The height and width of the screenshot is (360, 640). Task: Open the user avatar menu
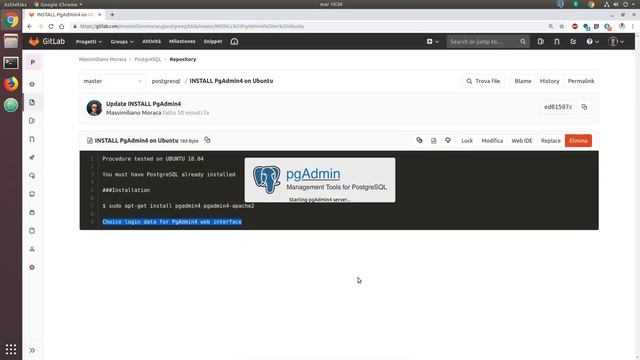[616, 41]
